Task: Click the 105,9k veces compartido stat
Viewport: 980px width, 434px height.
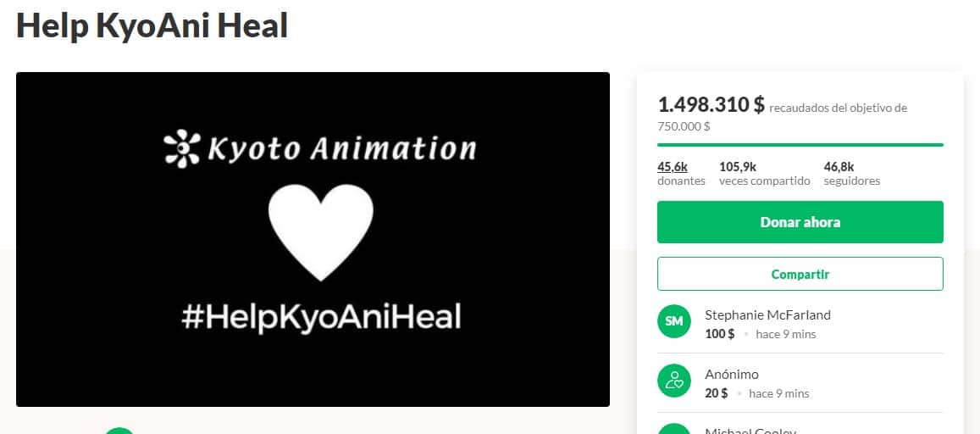Action: point(764,173)
